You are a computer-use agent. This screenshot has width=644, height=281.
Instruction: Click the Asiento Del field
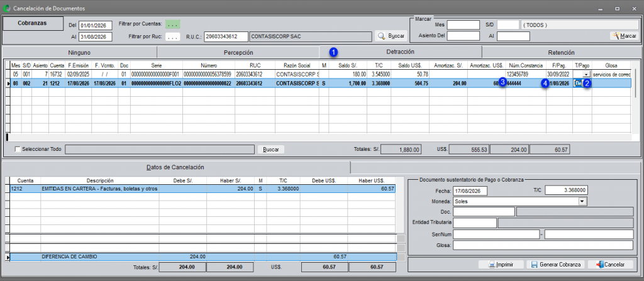click(464, 36)
